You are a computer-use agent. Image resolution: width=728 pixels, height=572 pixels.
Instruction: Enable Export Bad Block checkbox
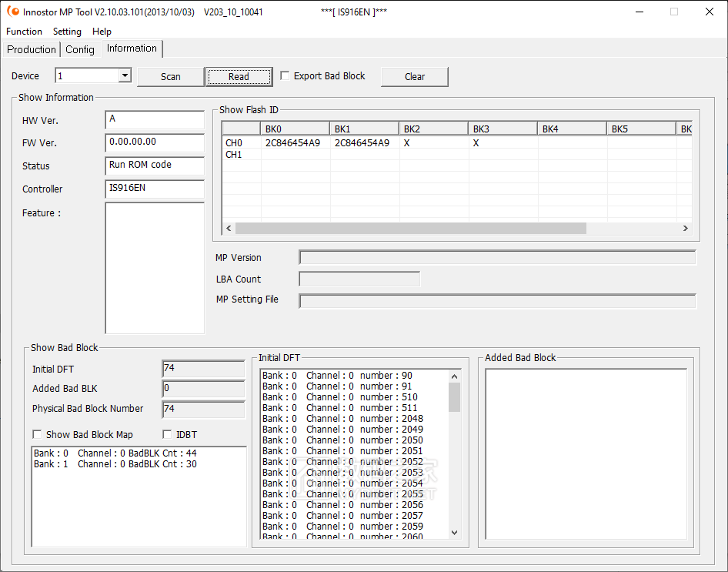point(286,76)
